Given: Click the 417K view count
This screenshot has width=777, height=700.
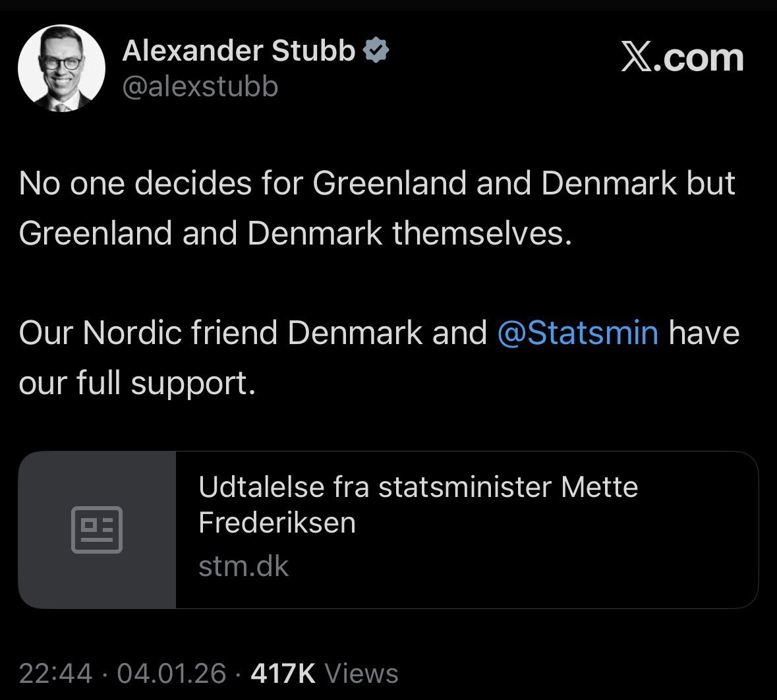Looking at the screenshot, I should [283, 673].
